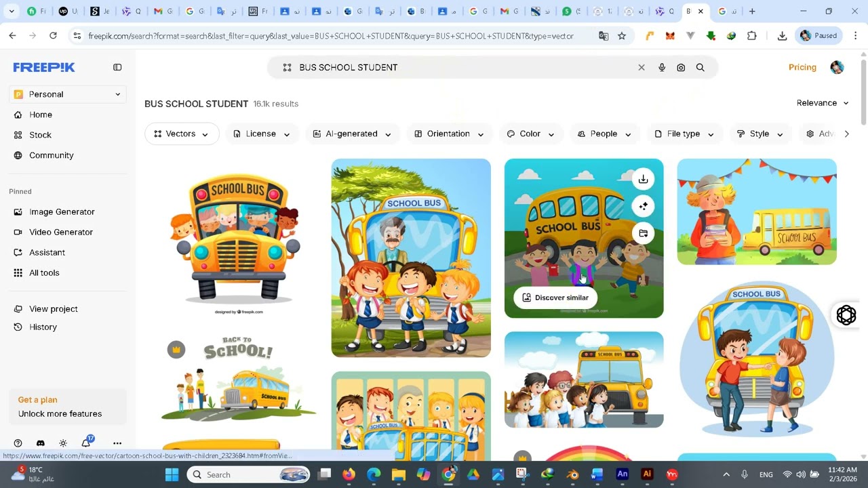The height and width of the screenshot is (488, 868).
Task: Download the hovered school bus vector
Action: (643, 179)
